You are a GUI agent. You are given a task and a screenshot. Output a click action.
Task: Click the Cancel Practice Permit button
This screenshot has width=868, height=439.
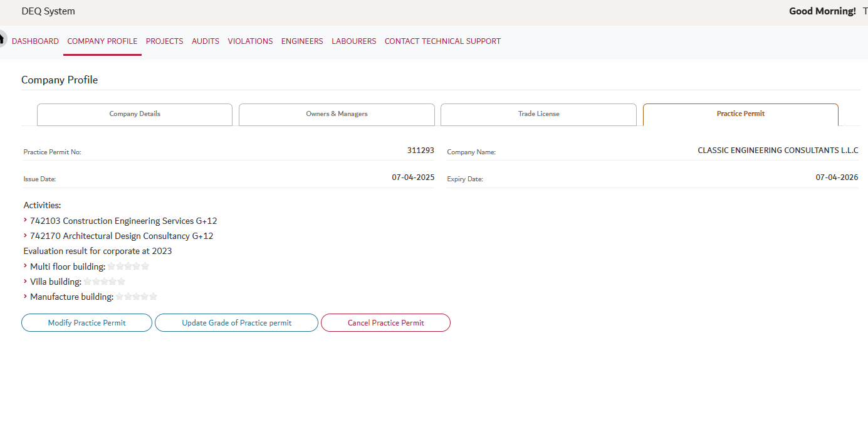[385, 323]
